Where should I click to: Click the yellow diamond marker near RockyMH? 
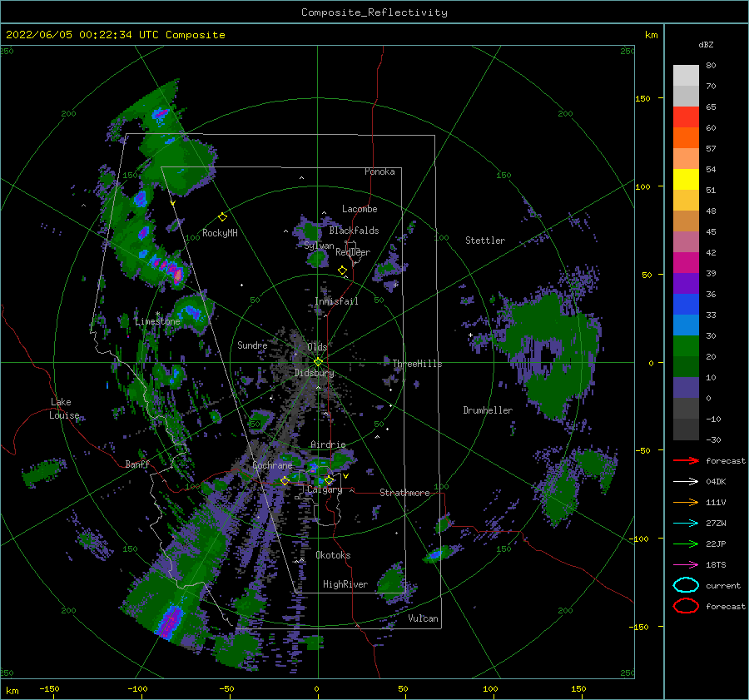222,217
